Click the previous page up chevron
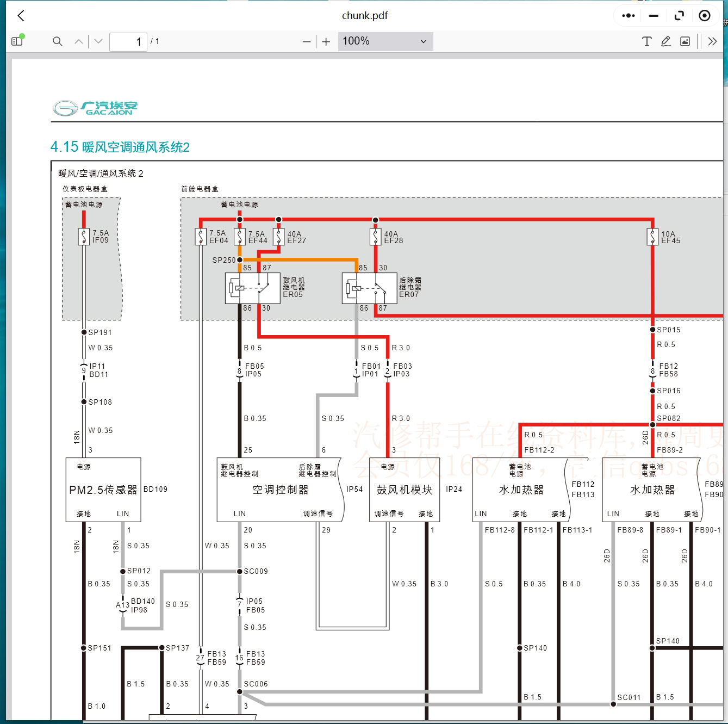 click(78, 41)
